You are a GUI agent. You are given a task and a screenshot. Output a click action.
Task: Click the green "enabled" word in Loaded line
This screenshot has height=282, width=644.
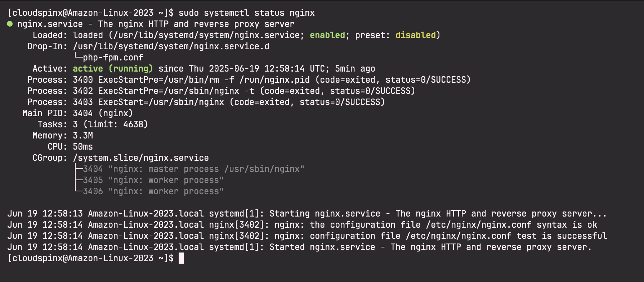(327, 35)
